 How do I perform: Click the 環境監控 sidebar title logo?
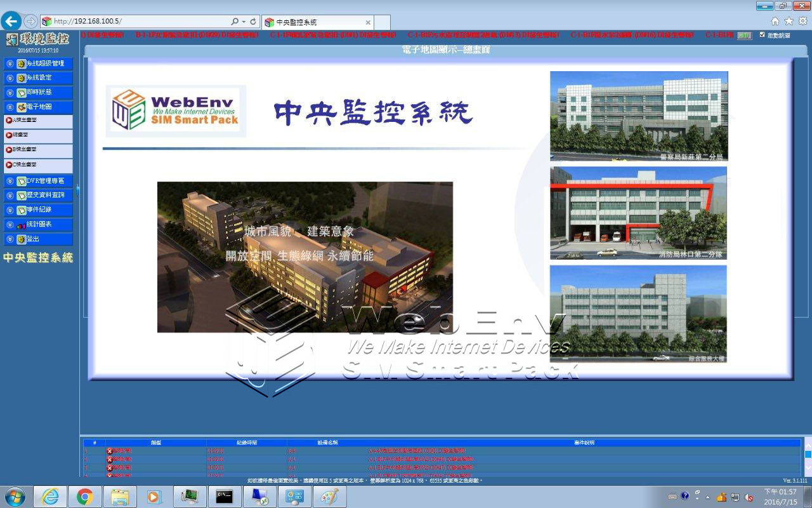point(38,39)
